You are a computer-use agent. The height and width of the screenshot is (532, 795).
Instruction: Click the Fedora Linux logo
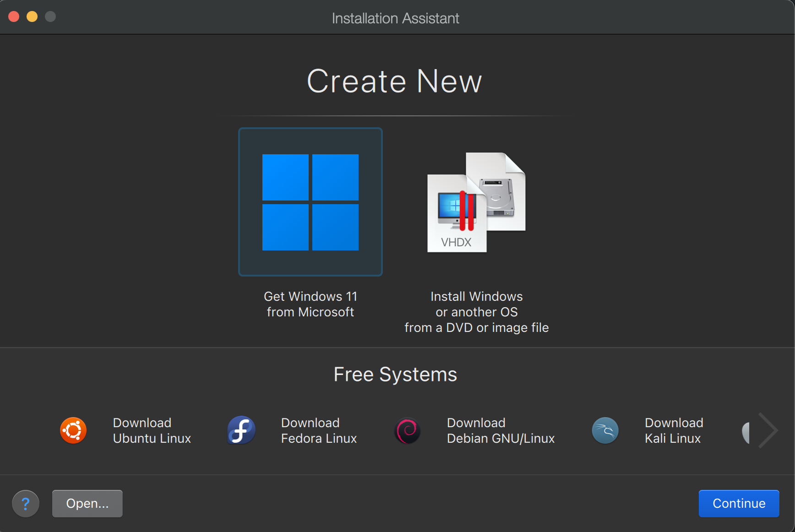[x=241, y=430]
